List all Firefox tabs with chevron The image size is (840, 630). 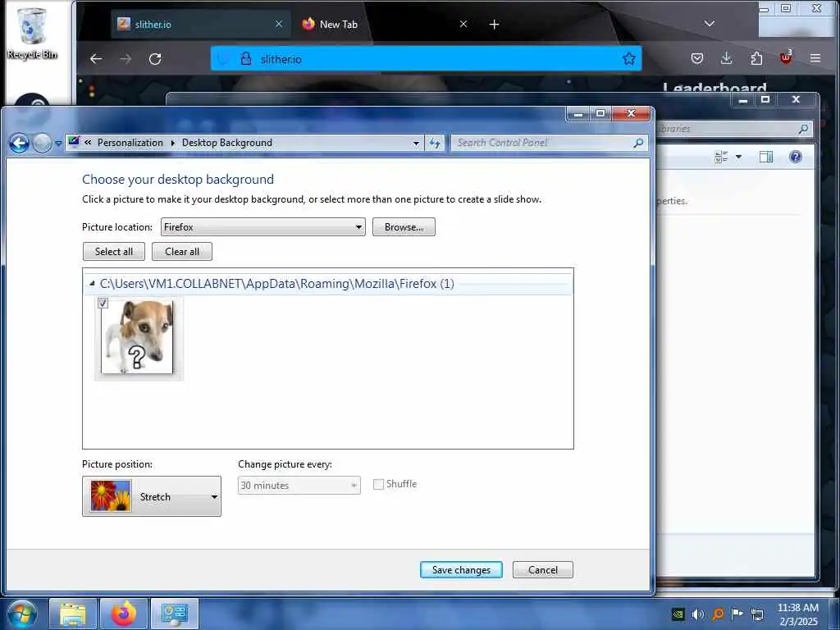coord(710,24)
